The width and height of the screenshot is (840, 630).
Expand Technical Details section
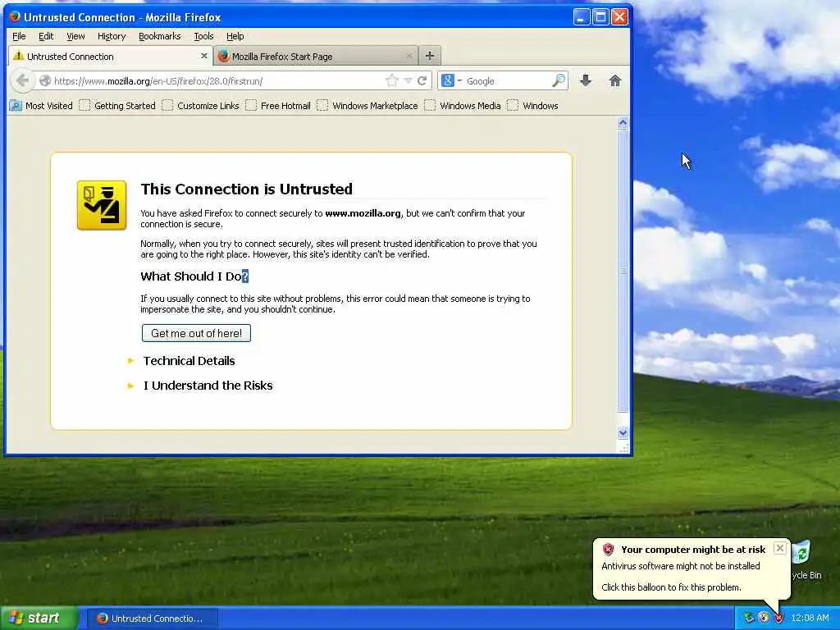189,361
